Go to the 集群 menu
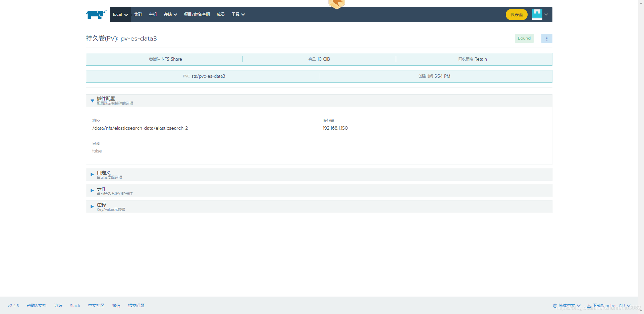Screen dimensions: 644x314 [x=138, y=14]
